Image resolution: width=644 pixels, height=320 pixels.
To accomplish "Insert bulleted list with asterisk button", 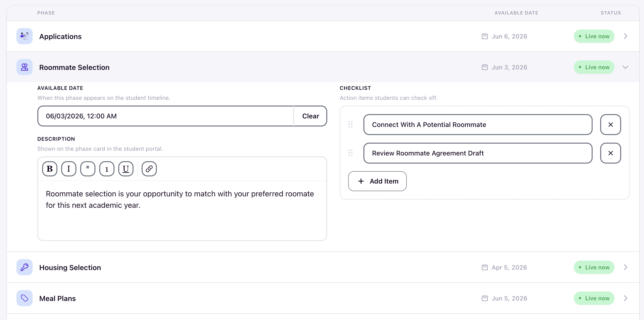I will 88,169.
